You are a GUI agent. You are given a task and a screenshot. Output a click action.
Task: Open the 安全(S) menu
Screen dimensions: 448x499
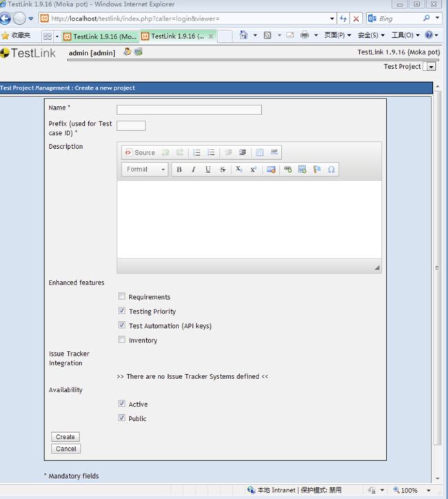[x=371, y=35]
